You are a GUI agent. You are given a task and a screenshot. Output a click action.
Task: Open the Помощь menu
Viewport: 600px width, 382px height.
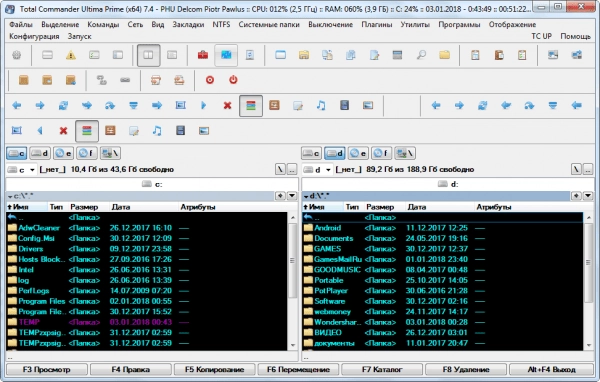click(x=576, y=36)
